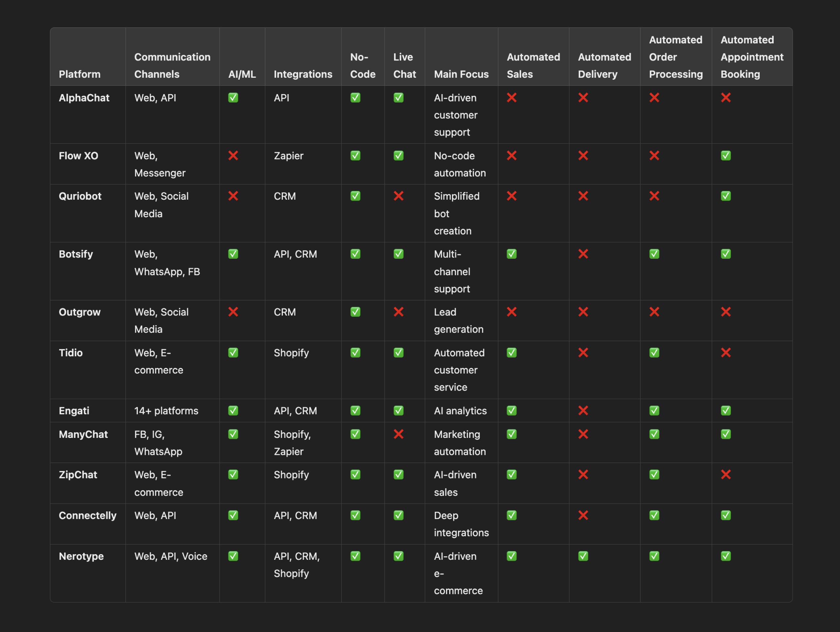This screenshot has width=840, height=632.
Task: Click the Communication Channels column header
Action: click(172, 65)
